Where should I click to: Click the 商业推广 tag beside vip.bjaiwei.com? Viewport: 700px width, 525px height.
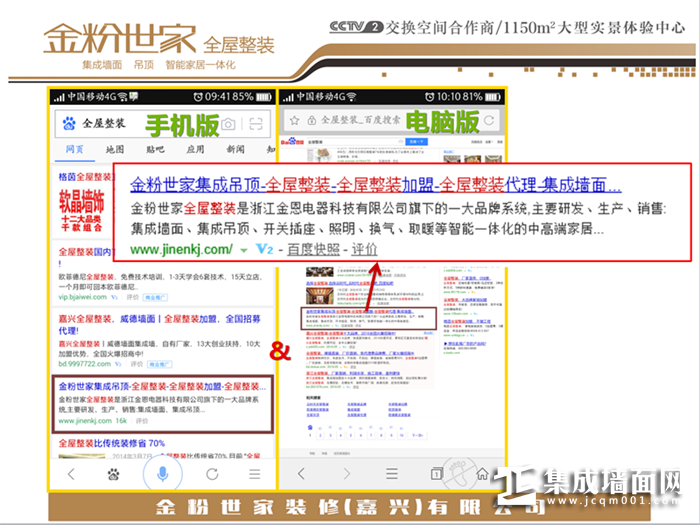tap(155, 297)
